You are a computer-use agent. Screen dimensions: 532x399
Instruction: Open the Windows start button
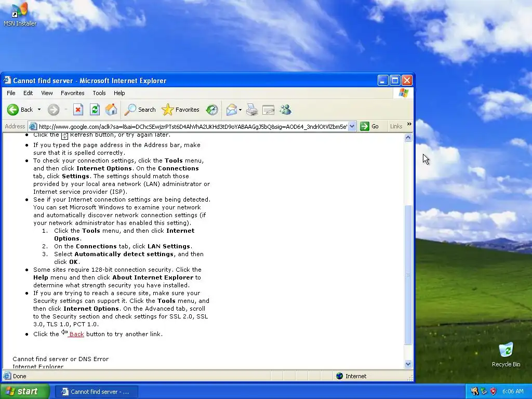click(25, 391)
